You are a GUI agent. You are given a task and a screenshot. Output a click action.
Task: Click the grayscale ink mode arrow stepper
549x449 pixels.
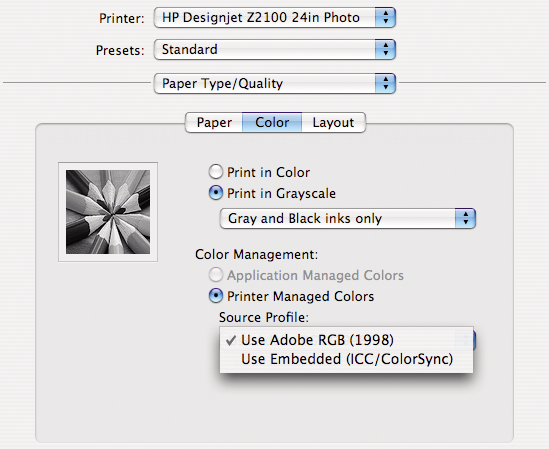(465, 219)
